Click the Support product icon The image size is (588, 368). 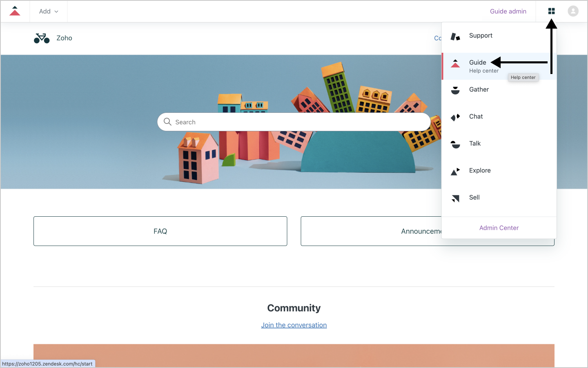pyautogui.click(x=455, y=36)
